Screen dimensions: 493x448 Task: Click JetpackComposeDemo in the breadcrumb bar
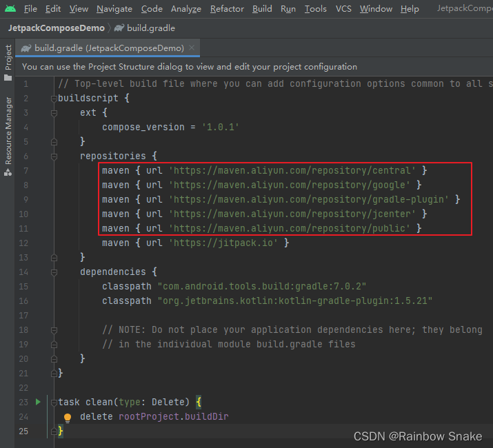pos(57,28)
